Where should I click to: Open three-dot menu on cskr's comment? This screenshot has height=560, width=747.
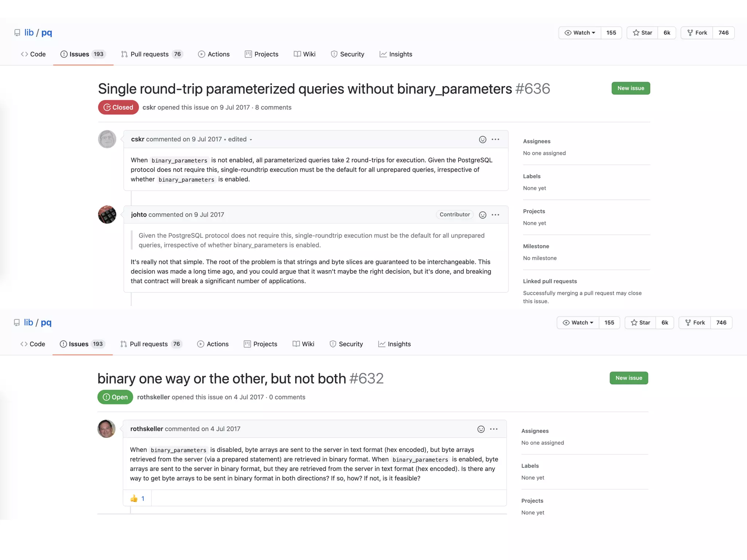[x=495, y=139]
